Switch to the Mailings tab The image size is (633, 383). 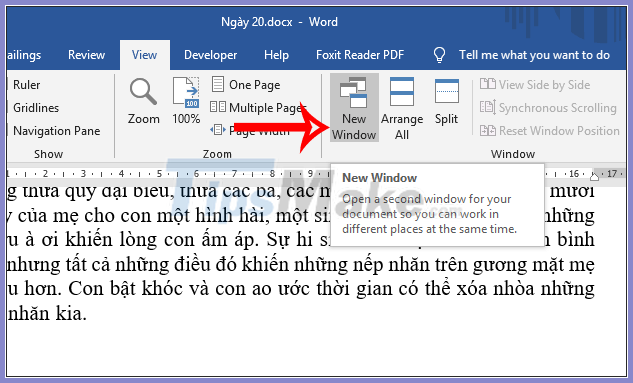pyautogui.click(x=24, y=55)
